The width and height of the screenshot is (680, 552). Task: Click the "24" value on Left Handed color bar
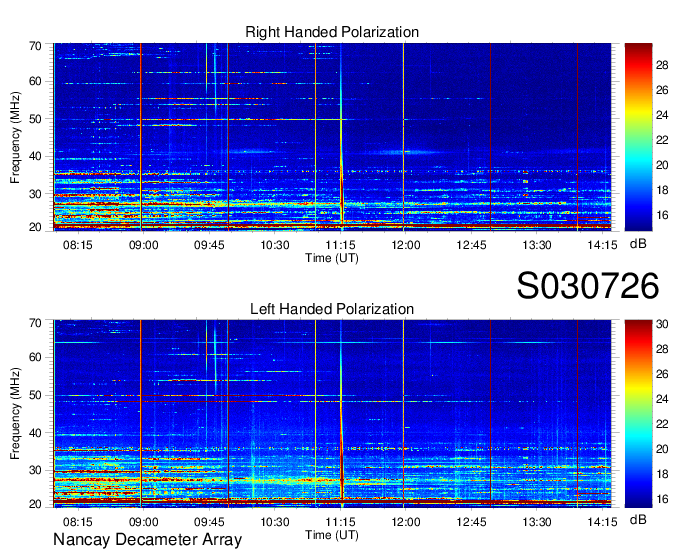662,399
